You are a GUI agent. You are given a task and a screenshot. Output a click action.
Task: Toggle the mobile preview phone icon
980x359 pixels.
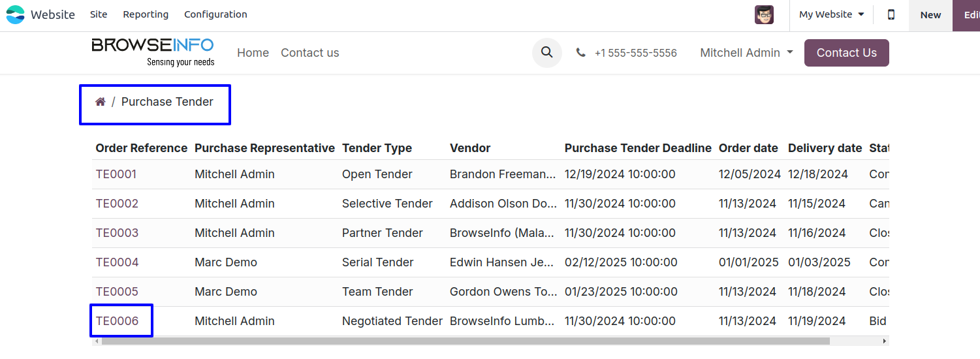tap(891, 14)
